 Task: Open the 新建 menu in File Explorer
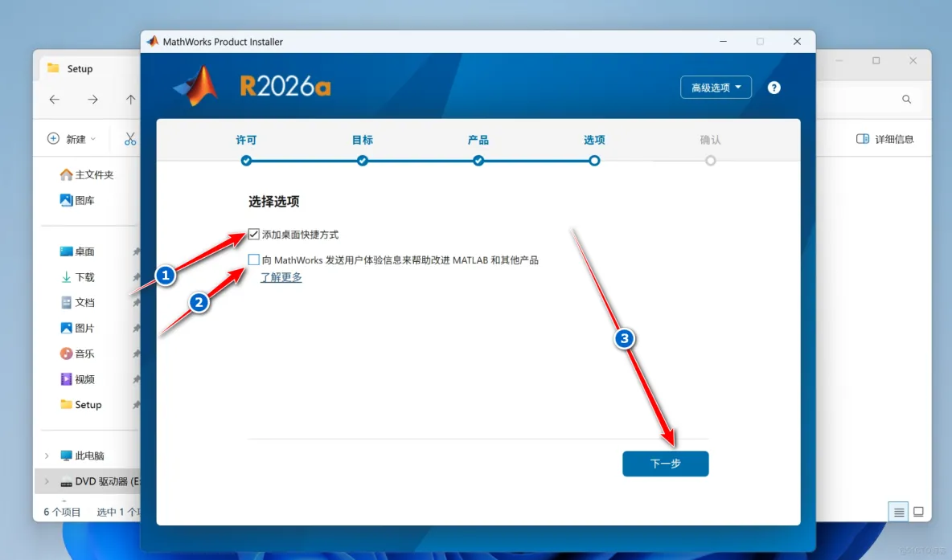[72, 139]
